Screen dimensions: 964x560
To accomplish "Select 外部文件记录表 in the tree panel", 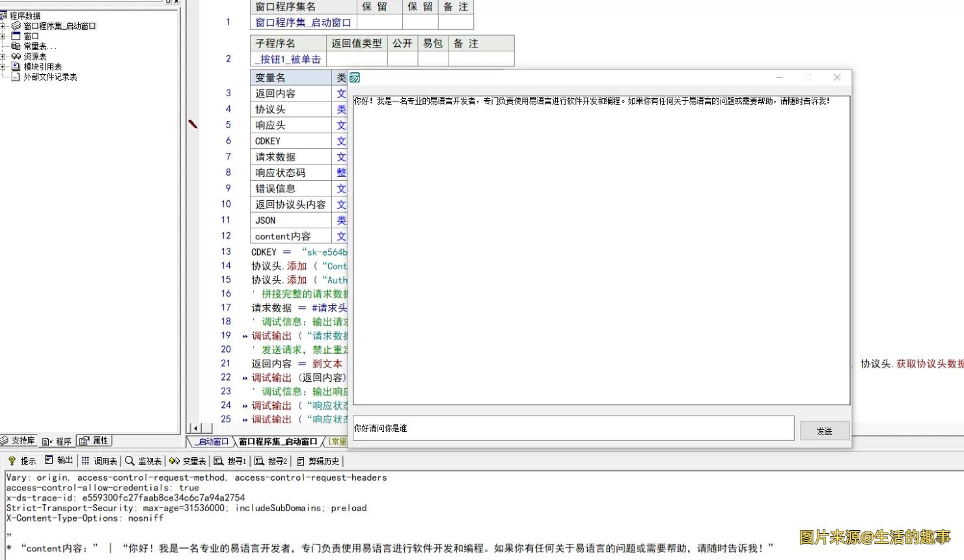I will (x=39, y=76).
